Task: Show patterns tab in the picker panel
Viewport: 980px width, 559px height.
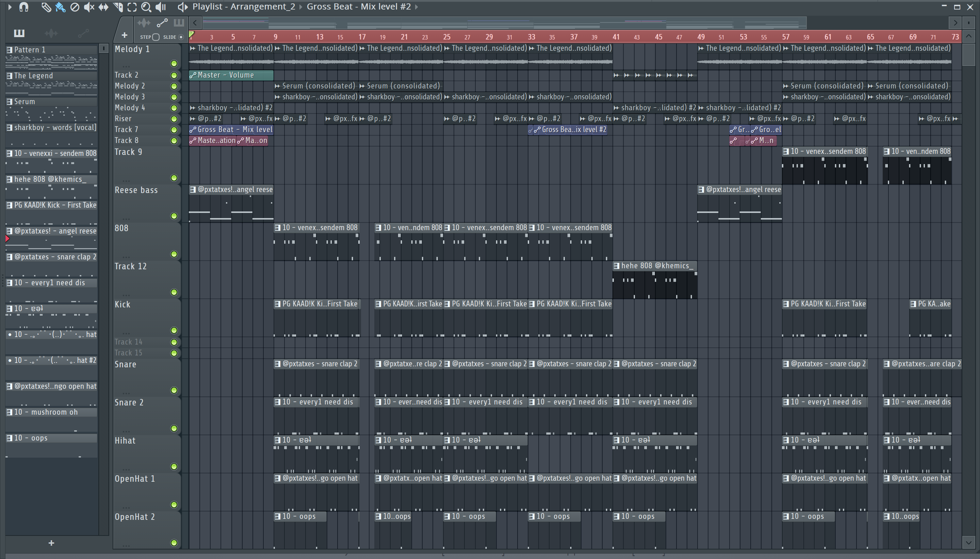Action: pos(19,33)
